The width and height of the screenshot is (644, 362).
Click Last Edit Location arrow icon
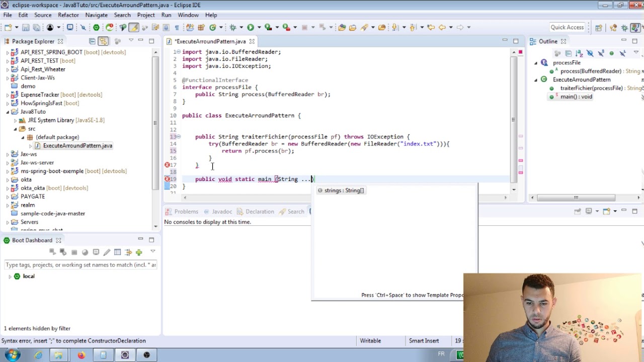[431, 27]
